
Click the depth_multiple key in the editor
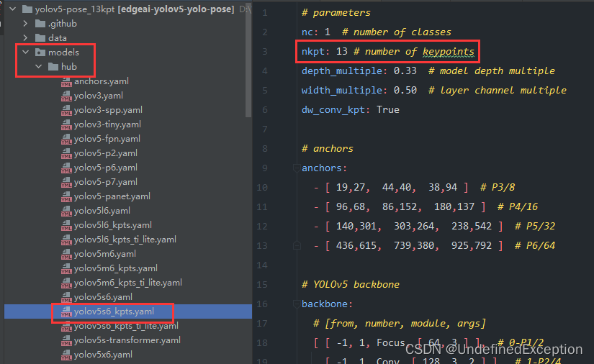(342, 70)
